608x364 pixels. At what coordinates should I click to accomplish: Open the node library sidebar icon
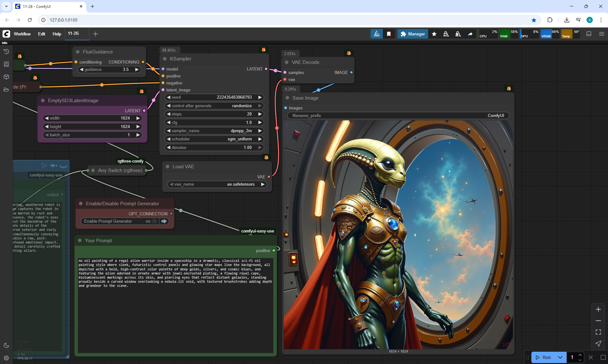(6, 64)
